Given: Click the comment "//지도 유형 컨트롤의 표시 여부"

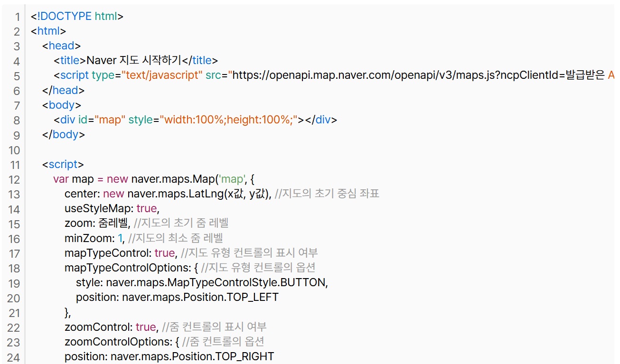Looking at the screenshot, I should coord(250,253).
